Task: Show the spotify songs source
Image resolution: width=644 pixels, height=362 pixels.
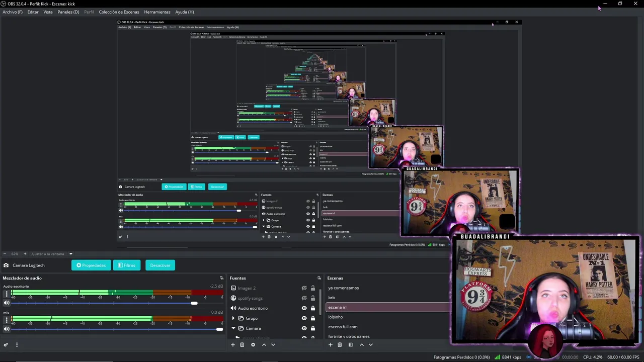Action: pos(304,298)
